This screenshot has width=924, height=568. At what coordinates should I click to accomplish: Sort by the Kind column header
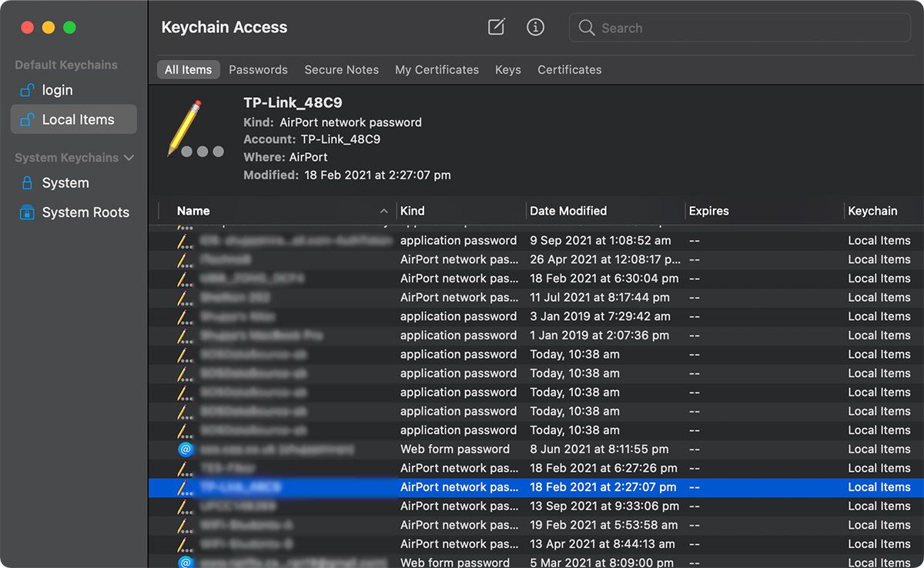pos(413,211)
